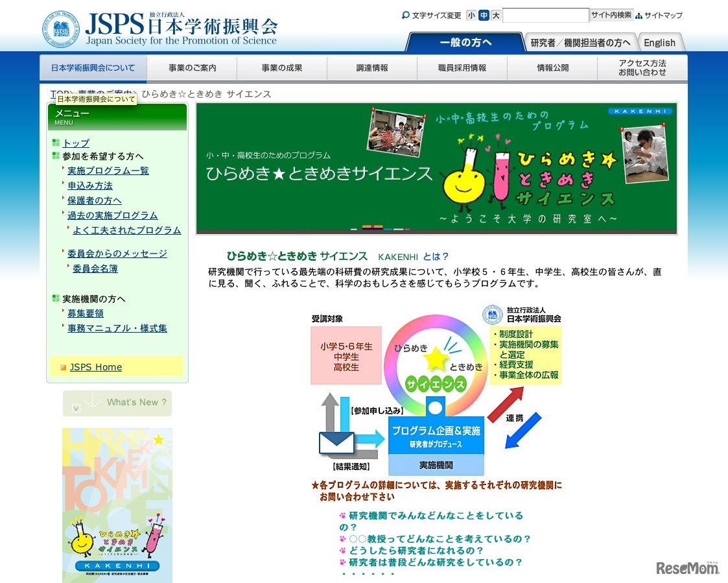Click the magnifier icon next to 文字サイズ変更
This screenshot has height=583, width=728.
(x=406, y=16)
